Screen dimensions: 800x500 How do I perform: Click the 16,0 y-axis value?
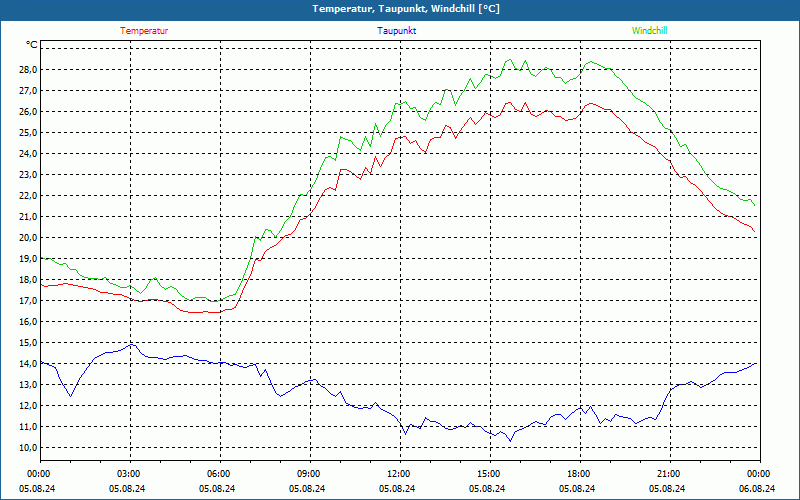pyautogui.click(x=29, y=321)
